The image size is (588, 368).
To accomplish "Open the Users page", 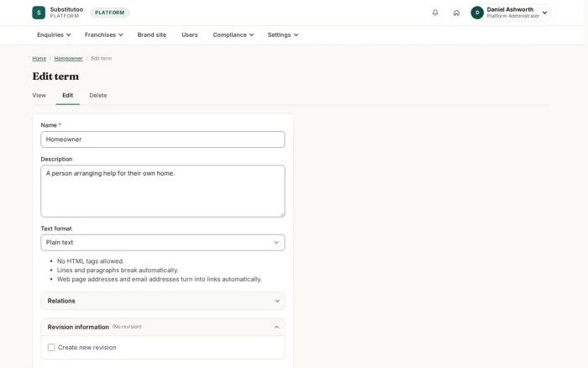I will click(x=189, y=35).
